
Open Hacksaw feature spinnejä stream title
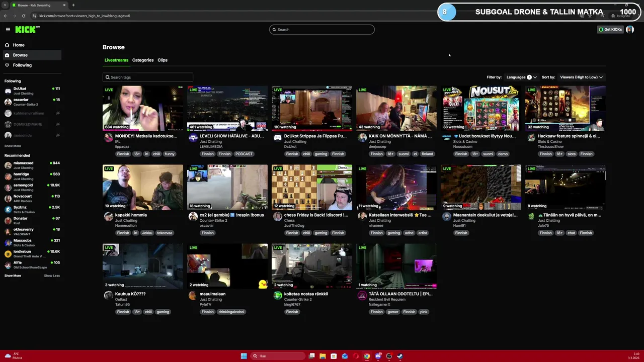click(569, 136)
